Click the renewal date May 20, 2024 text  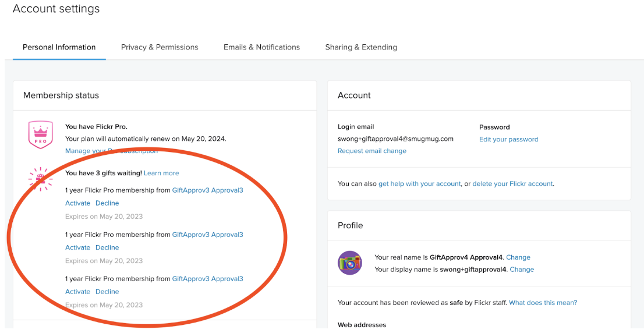click(203, 139)
